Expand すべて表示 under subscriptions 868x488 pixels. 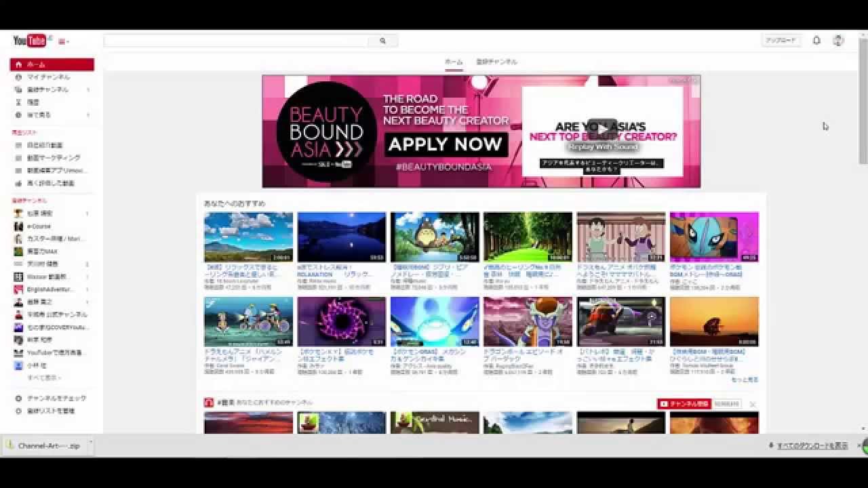click(44, 378)
